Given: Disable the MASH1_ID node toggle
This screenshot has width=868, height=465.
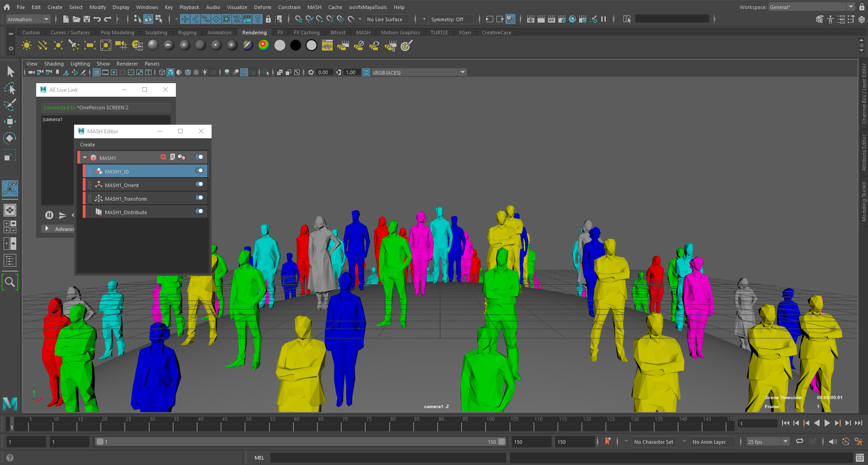Looking at the screenshot, I should 199,171.
